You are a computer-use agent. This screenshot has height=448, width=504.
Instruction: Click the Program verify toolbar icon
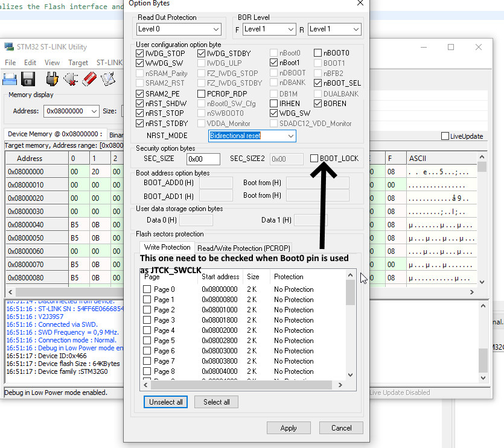point(108,78)
